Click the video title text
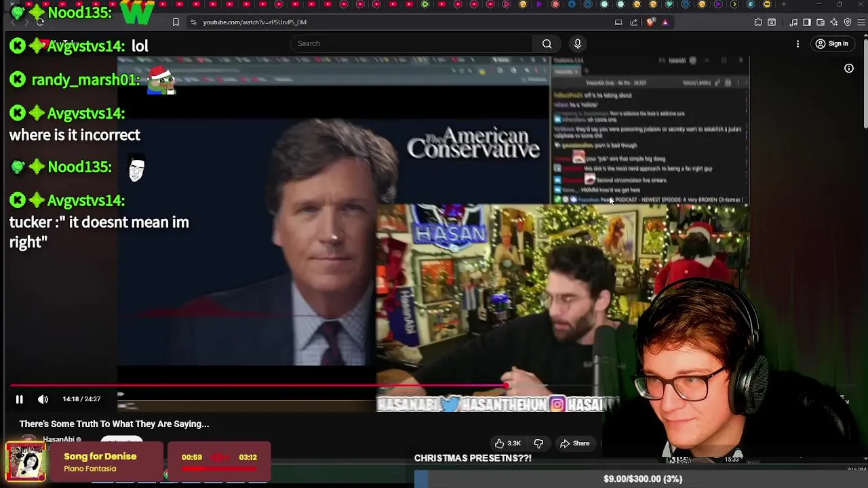Screen dimensions: 868x488 (x=114, y=424)
